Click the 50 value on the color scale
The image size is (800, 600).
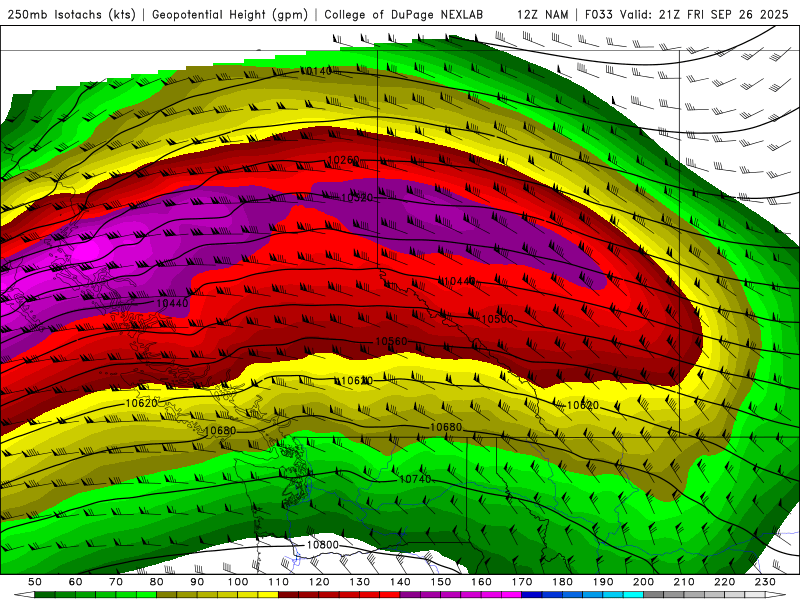point(35,582)
